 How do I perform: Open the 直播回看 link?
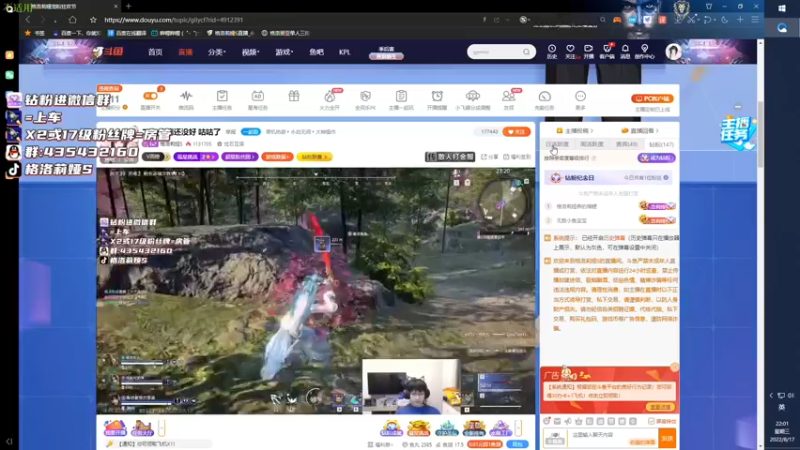tap(641, 131)
